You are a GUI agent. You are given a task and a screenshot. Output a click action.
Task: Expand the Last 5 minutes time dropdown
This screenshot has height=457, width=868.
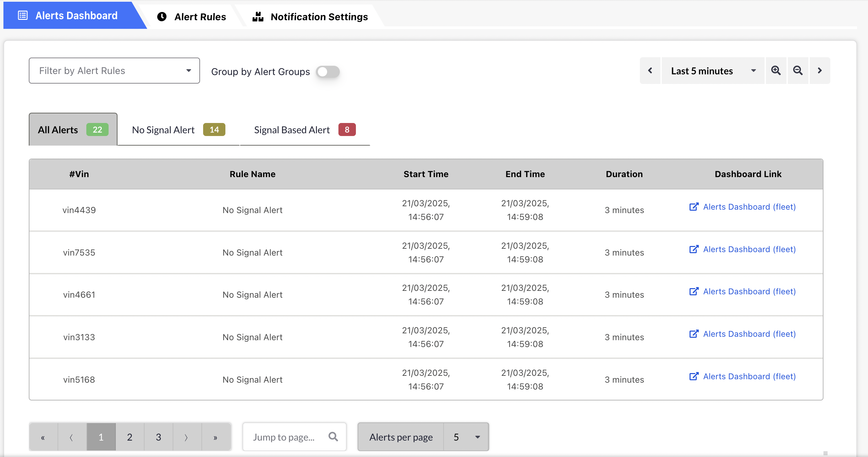click(712, 71)
